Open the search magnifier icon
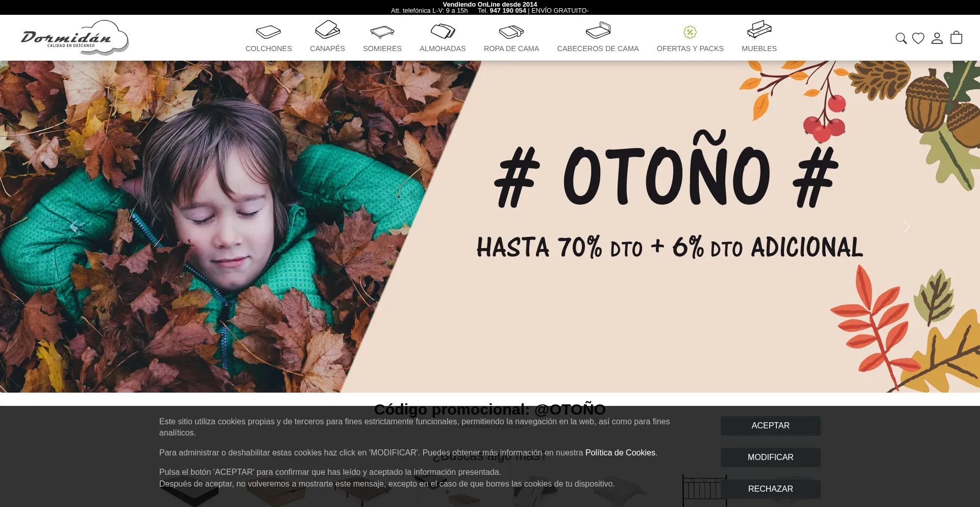 coord(901,38)
